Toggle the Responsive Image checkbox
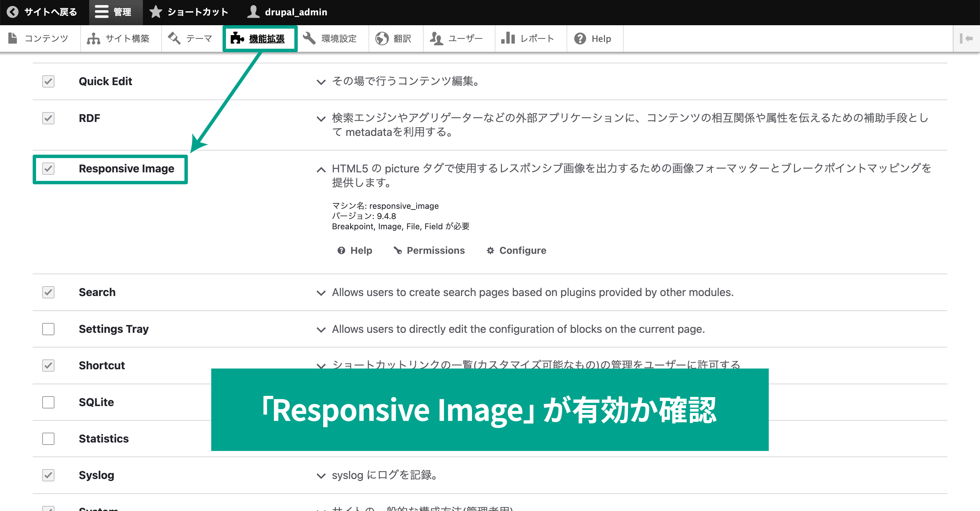The image size is (980, 511). click(x=49, y=169)
